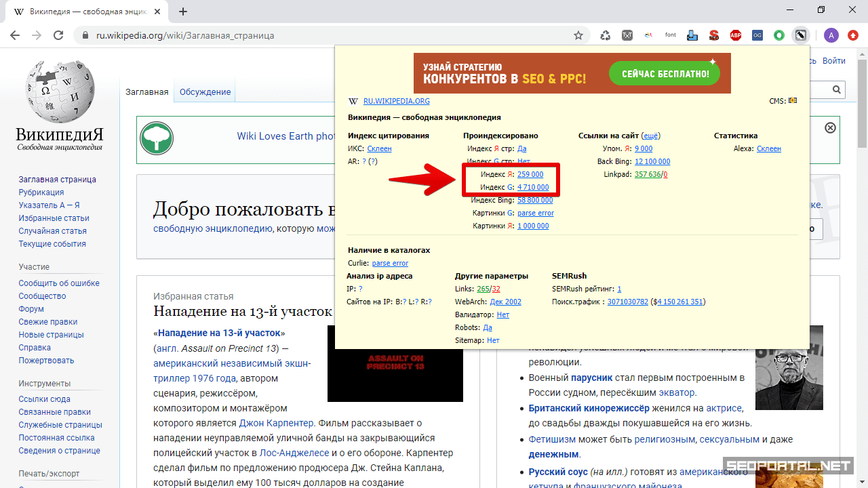The height and width of the screenshot is (488, 868).
Task: Close the Wiki Loves Earth banner
Action: point(830,128)
